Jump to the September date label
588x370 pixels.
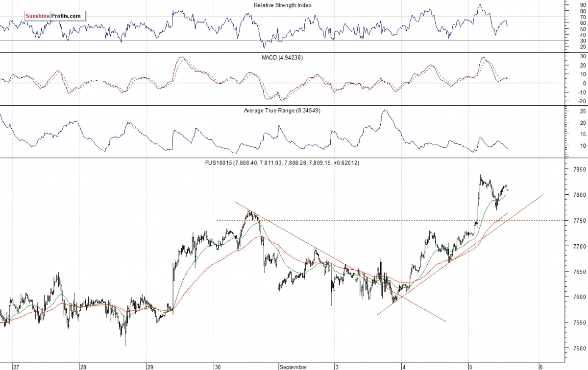[294, 366]
